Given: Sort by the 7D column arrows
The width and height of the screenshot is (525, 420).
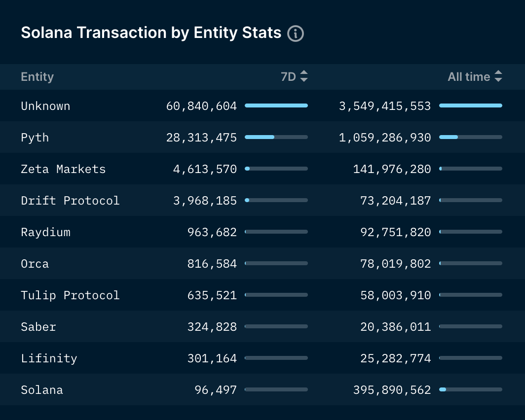Looking at the screenshot, I should click(x=303, y=76).
